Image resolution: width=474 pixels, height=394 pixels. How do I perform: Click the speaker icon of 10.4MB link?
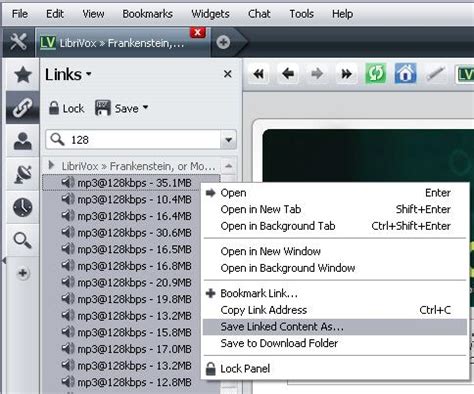pyautogui.click(x=68, y=199)
